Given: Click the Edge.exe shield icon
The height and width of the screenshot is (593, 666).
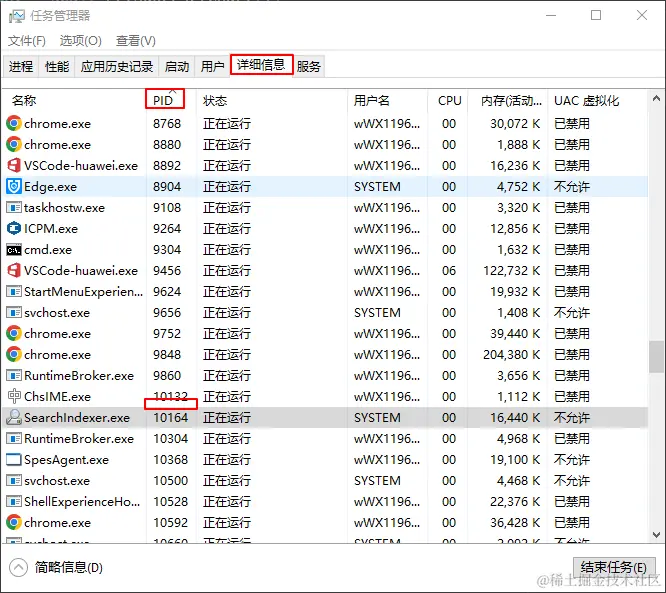Looking at the screenshot, I should 14,186.
